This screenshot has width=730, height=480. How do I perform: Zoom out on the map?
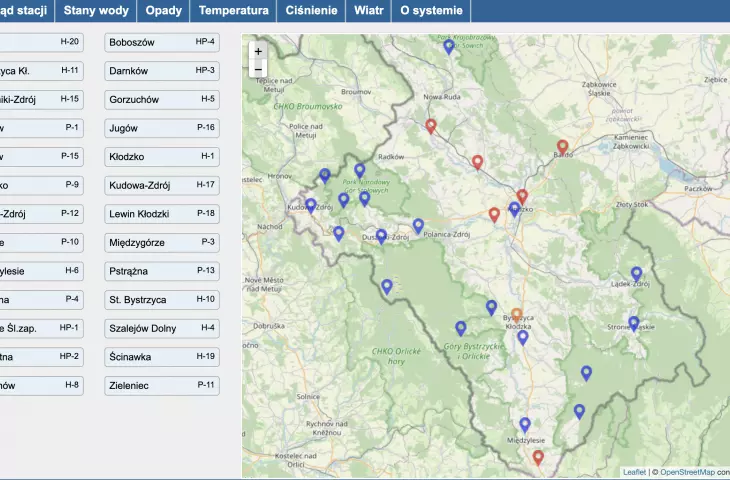(x=258, y=69)
